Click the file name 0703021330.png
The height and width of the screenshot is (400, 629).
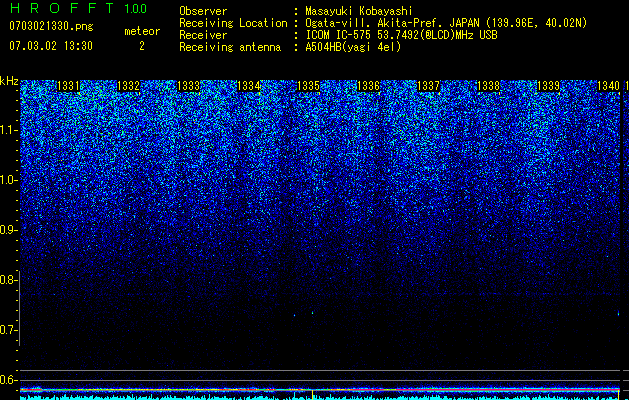(x=51, y=26)
